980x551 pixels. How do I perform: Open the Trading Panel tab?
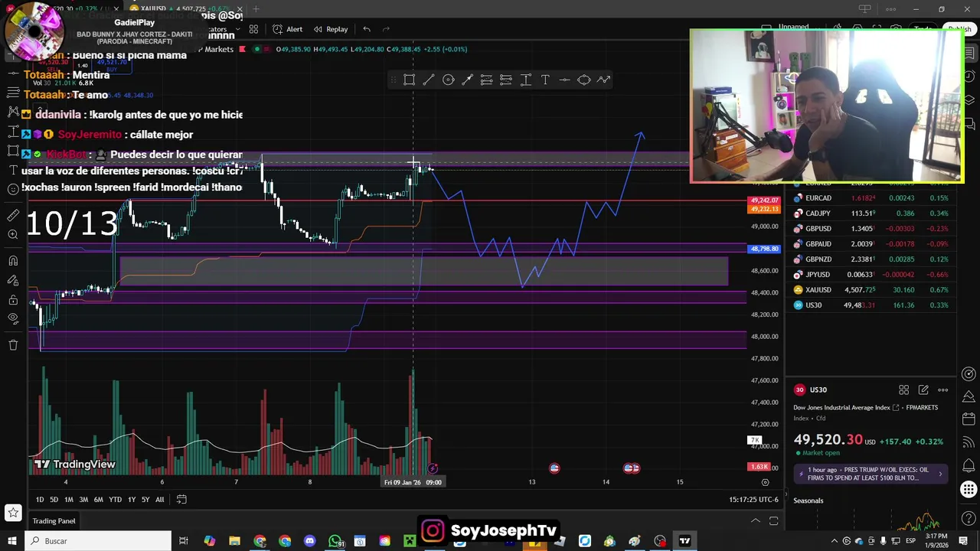pos(54,521)
